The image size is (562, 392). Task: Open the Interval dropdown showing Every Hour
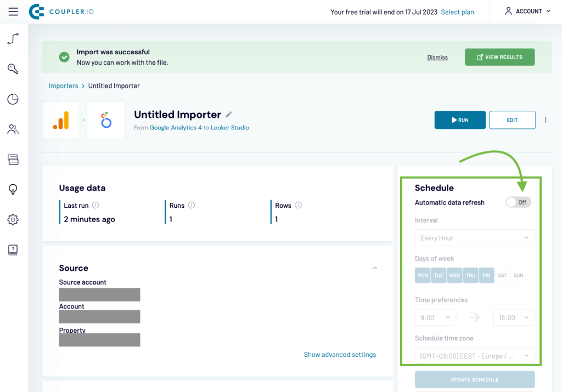click(x=474, y=237)
